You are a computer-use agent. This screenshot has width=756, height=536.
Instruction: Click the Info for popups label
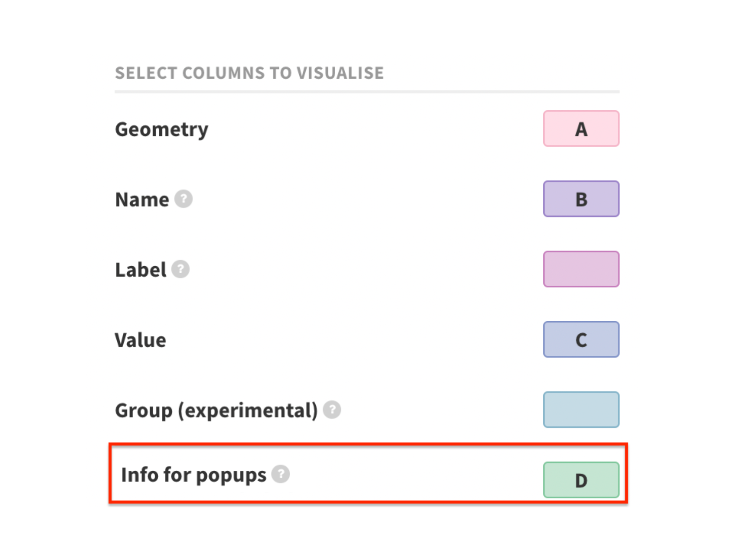coord(193,475)
